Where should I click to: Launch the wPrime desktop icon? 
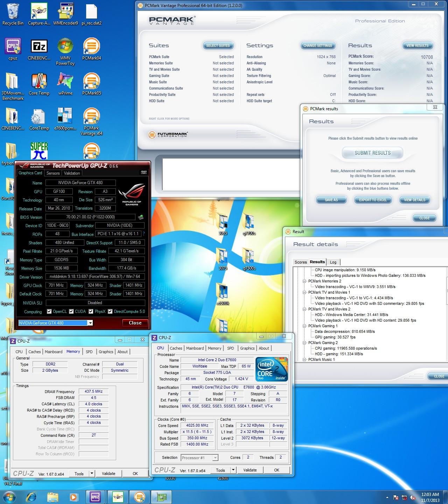coord(65,84)
